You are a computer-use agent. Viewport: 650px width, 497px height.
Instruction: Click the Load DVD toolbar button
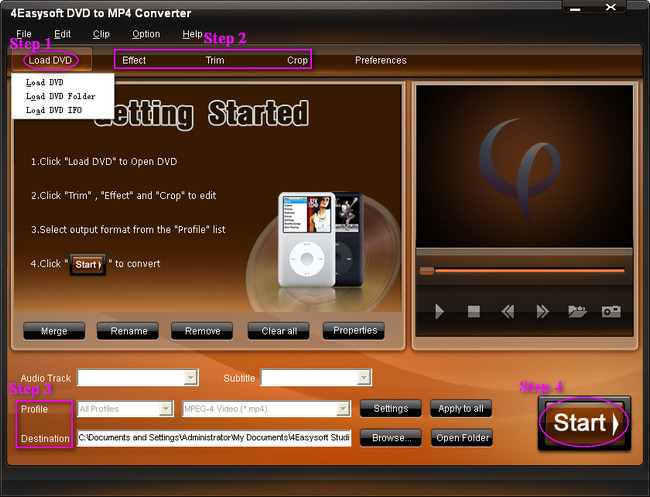click(51, 61)
